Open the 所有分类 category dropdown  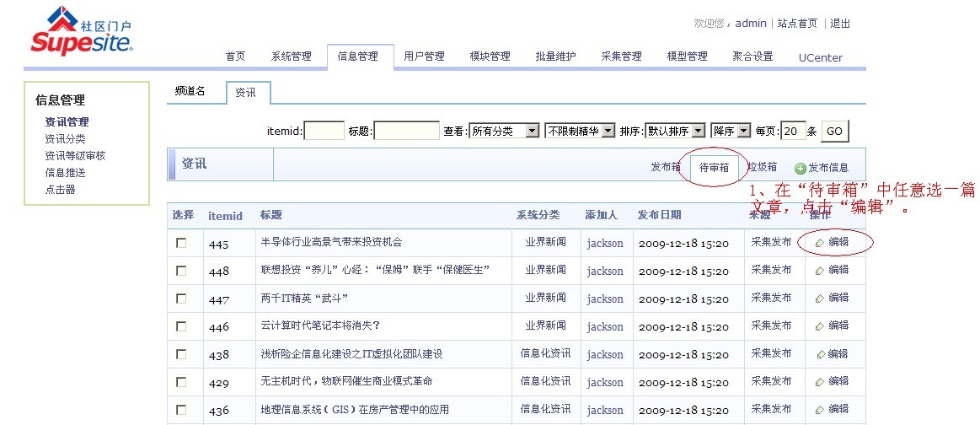tap(504, 132)
